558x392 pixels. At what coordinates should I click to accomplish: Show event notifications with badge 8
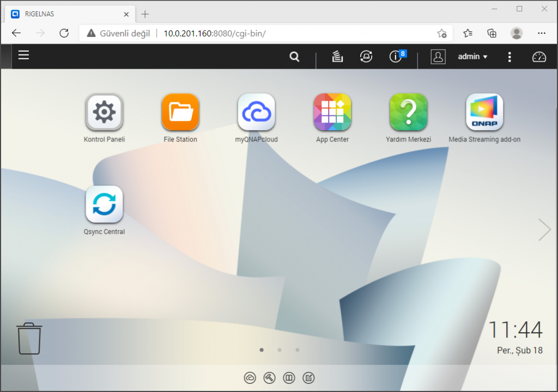point(396,57)
